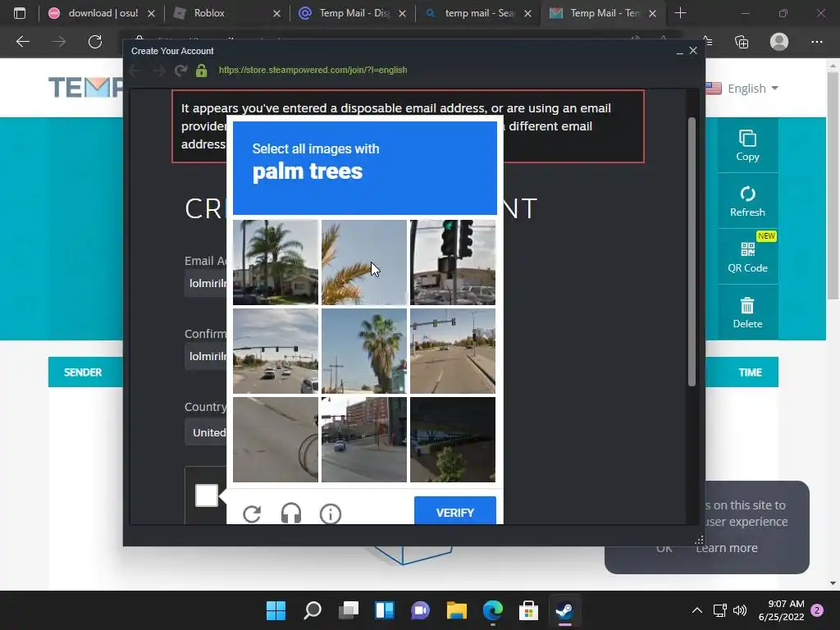Switch to the Roblox tab
Image resolution: width=840 pixels, height=630 pixels.
[x=228, y=13]
